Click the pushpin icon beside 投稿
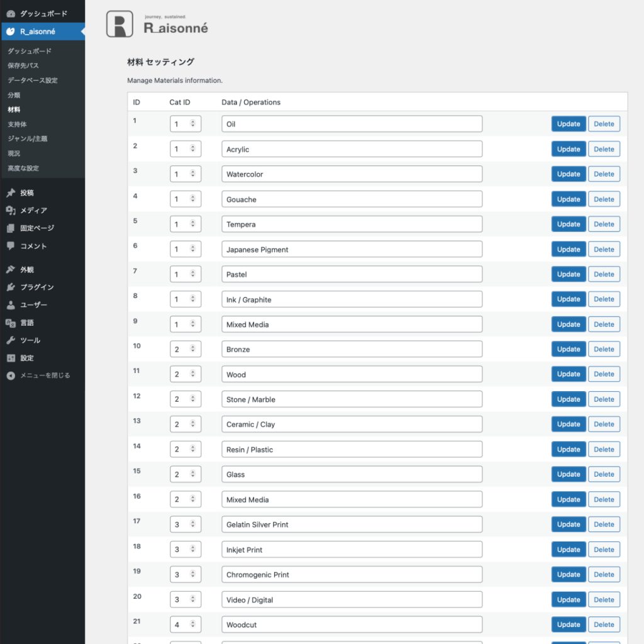 coord(11,193)
